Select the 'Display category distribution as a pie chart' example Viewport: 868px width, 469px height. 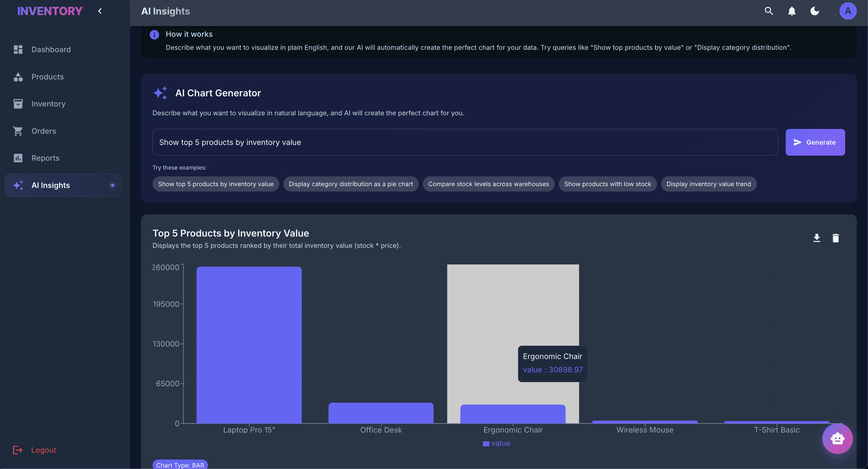(351, 184)
